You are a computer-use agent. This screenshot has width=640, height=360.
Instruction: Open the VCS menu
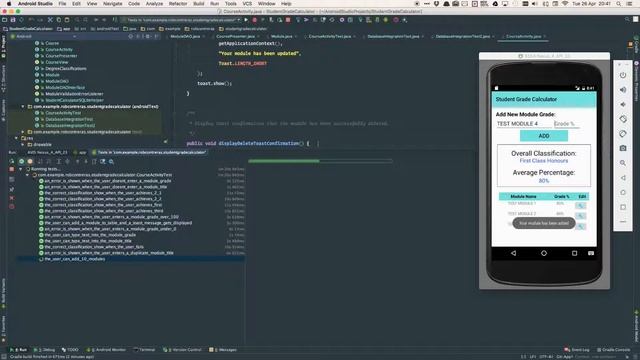coord(247,3)
